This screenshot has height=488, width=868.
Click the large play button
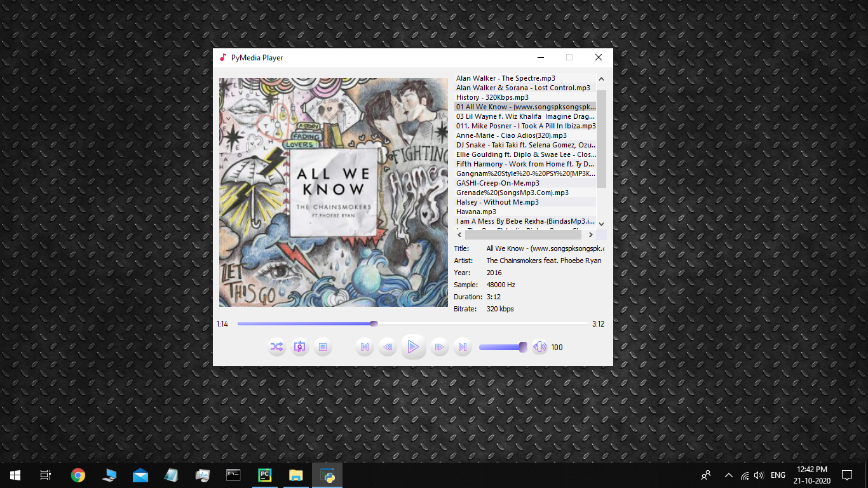point(413,347)
